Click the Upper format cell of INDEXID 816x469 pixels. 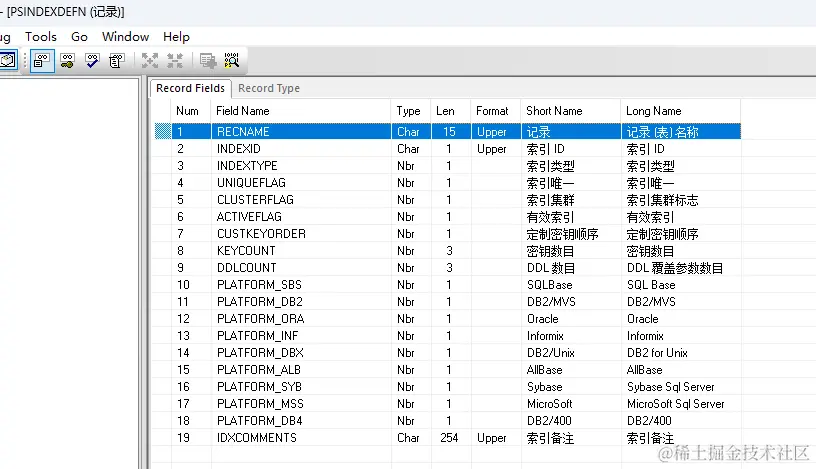pos(491,149)
